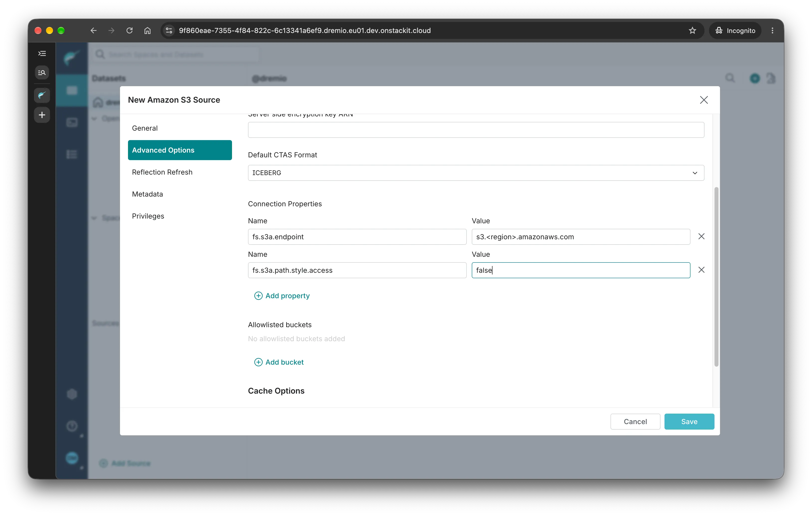Select the Advanced Options section
This screenshot has width=812, height=516.
pyautogui.click(x=180, y=150)
